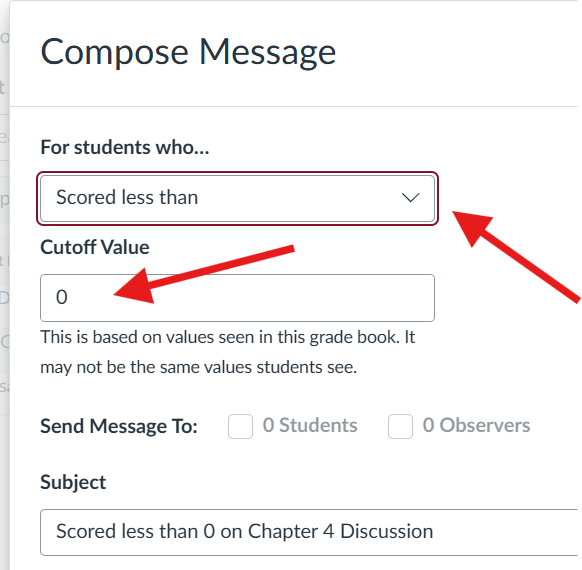Open the "Scored less than" dropdown

(x=237, y=198)
